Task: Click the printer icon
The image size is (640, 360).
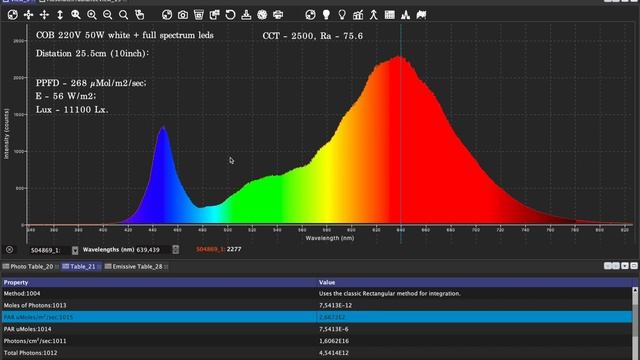Action: 278,15
